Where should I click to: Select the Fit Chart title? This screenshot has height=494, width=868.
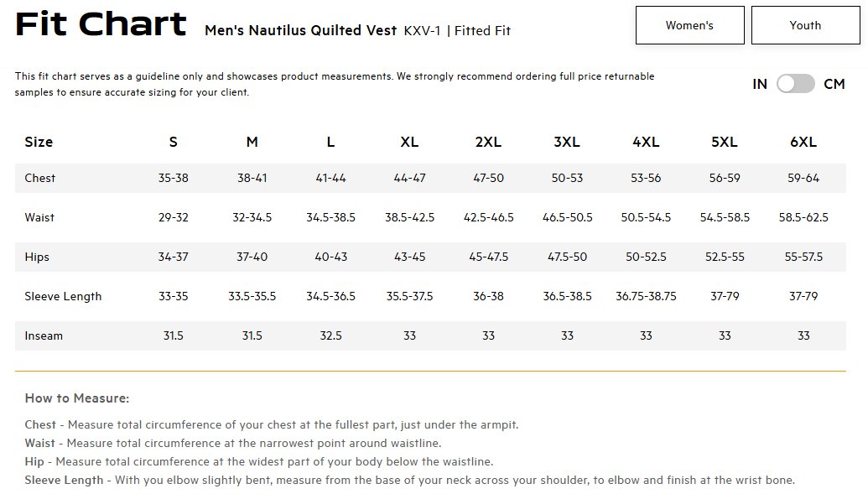pyautogui.click(x=101, y=23)
